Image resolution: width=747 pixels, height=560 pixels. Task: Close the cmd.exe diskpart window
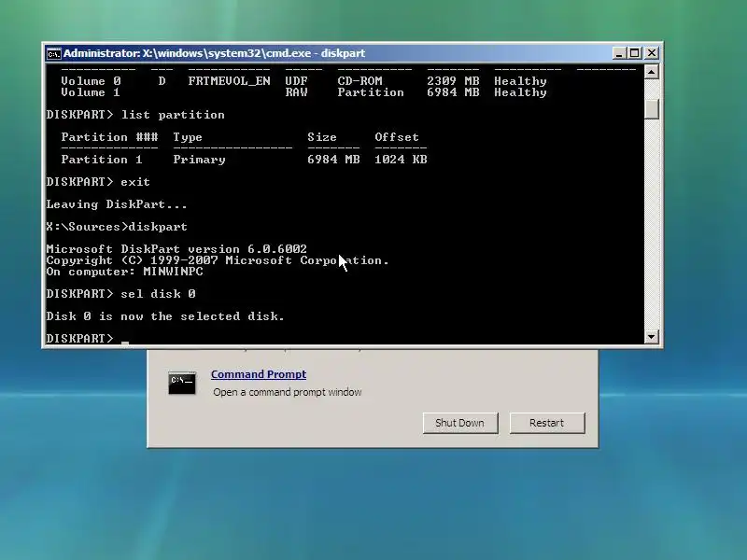coord(651,53)
